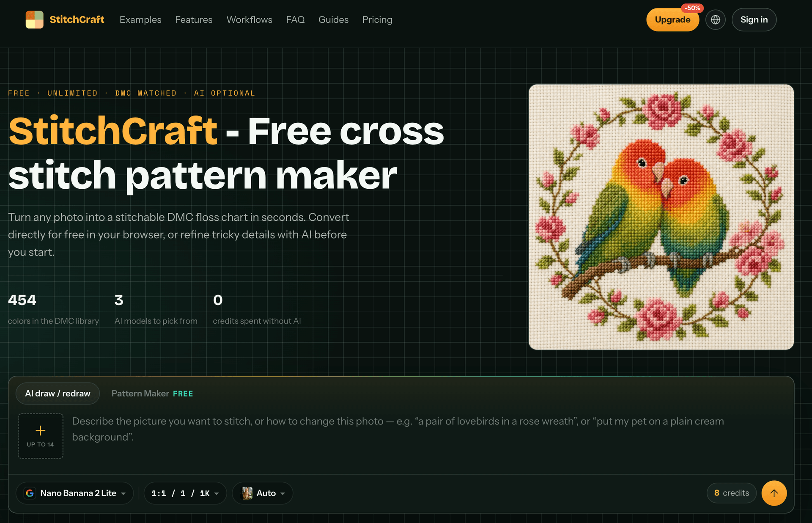Click the 'Turn any photo into a stitchable' paragraph
Image resolution: width=812 pixels, height=523 pixels.
[178, 234]
